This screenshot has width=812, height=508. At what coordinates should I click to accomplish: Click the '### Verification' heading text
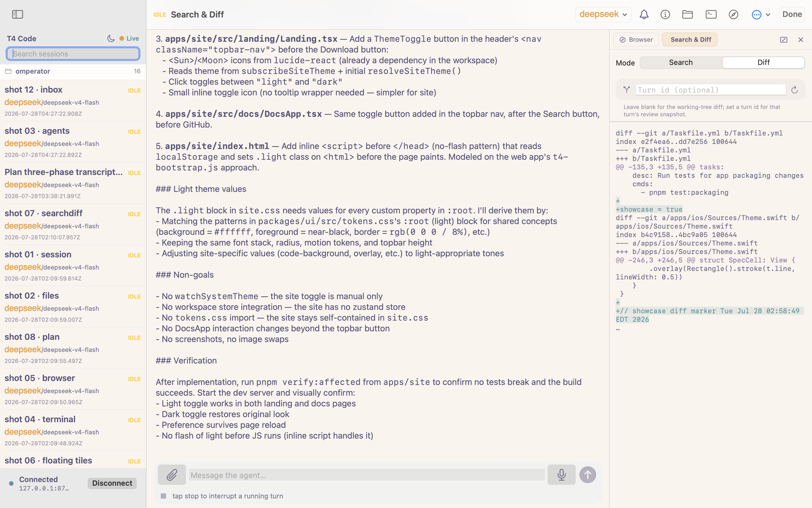click(x=186, y=360)
